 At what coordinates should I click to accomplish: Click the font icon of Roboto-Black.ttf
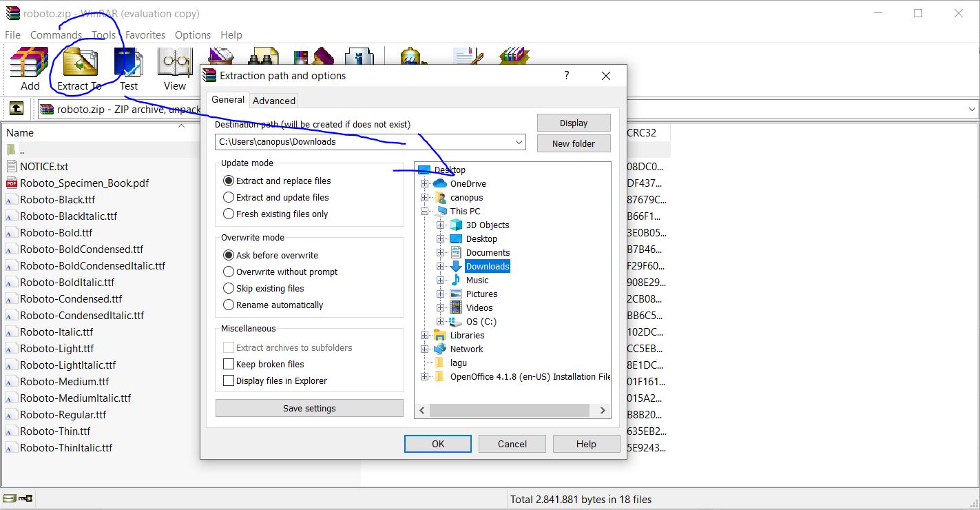[12, 200]
